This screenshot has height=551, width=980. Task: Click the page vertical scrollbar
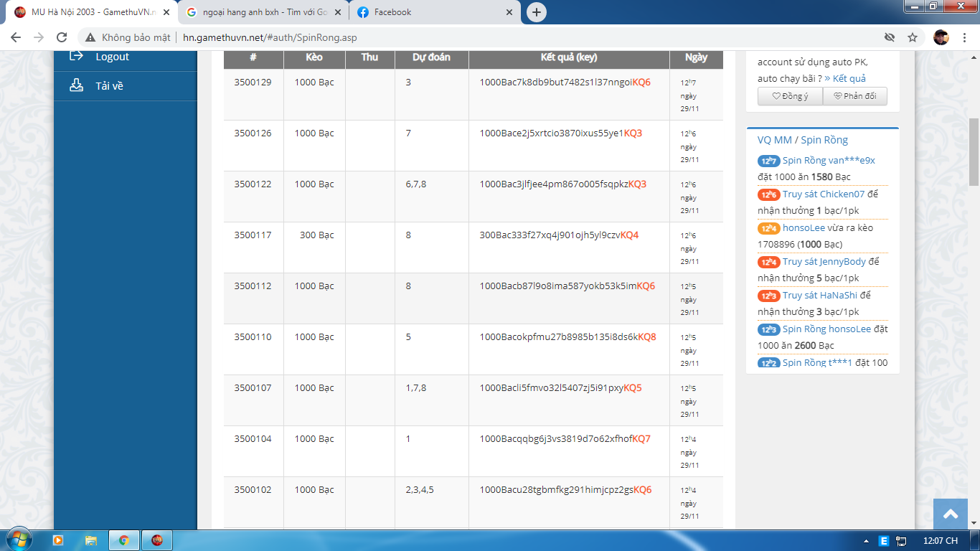(x=974, y=151)
